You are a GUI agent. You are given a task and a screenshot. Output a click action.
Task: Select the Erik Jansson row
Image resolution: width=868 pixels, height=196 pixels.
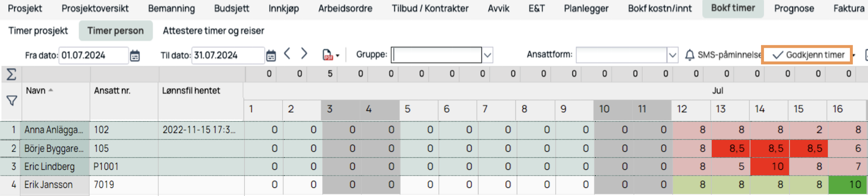tap(434, 185)
